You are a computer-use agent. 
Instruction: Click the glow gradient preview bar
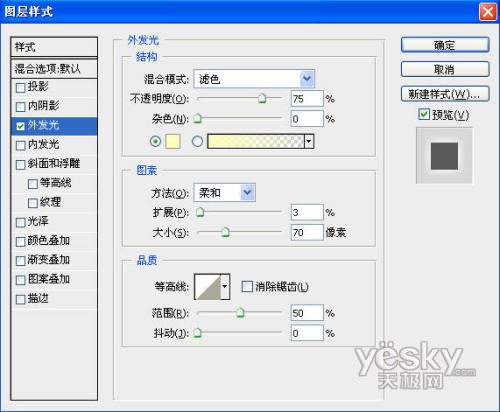click(x=256, y=141)
